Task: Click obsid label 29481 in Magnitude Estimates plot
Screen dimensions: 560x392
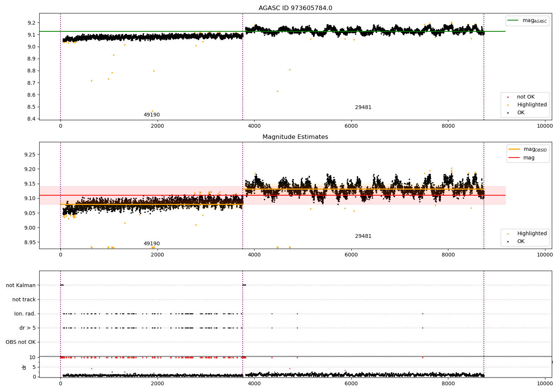Action: (x=363, y=236)
